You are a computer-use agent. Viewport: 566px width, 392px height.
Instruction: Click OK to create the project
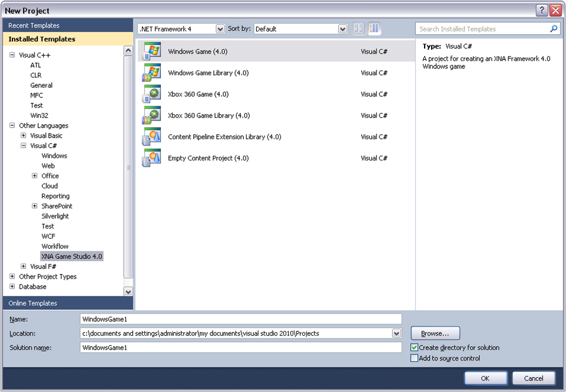coord(485,378)
